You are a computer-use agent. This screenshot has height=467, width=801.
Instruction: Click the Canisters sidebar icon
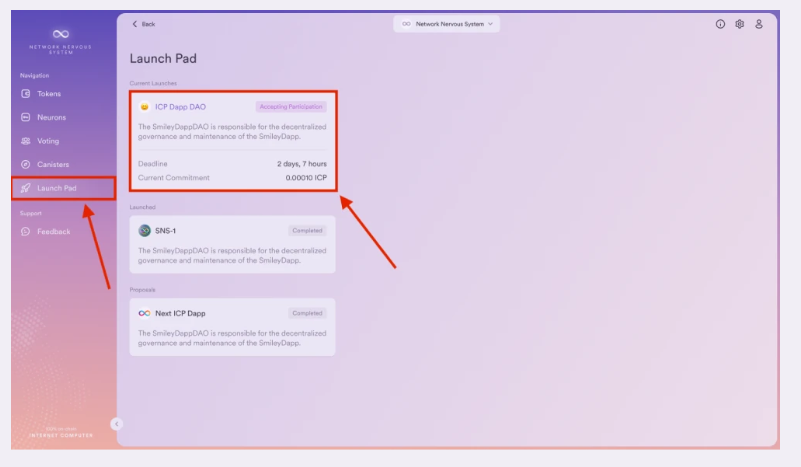[x=26, y=165]
